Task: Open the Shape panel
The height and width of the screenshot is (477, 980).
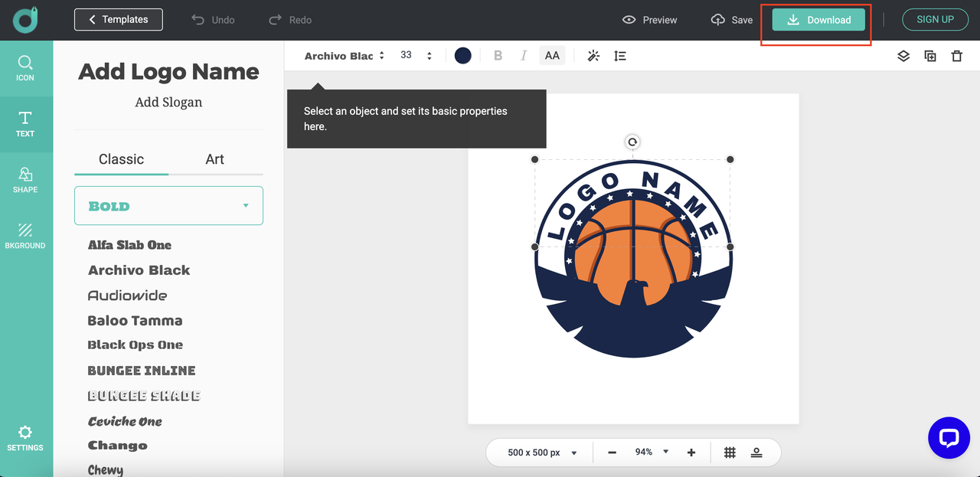Action: tap(25, 180)
